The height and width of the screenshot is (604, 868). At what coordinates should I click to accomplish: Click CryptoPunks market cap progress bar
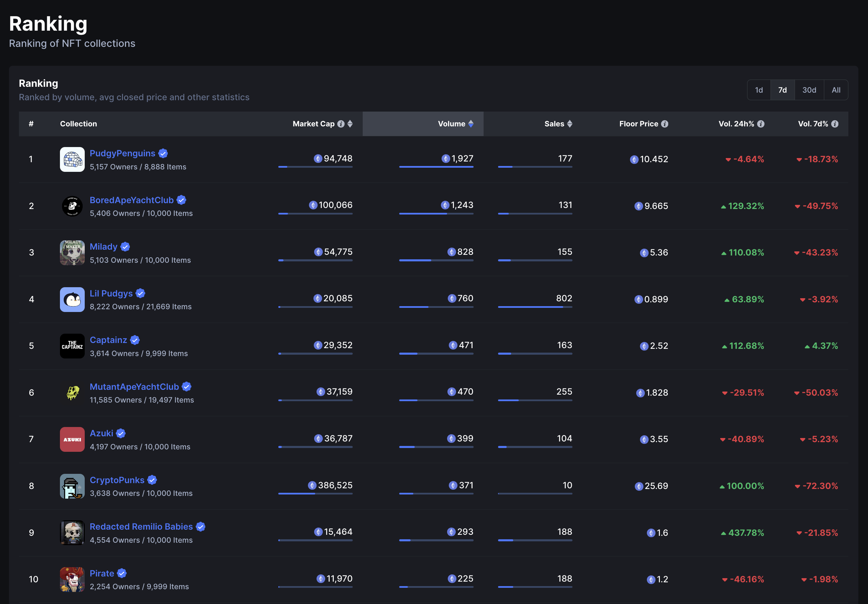315,493
